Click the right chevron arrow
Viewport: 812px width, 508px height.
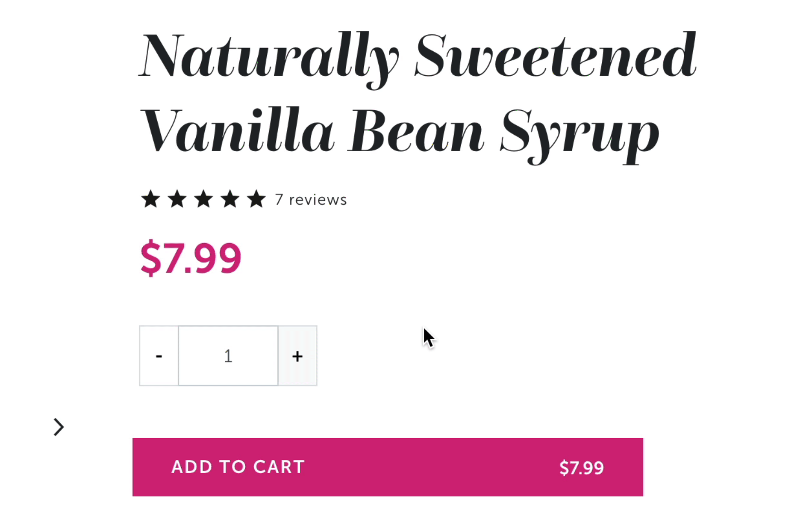point(58,427)
